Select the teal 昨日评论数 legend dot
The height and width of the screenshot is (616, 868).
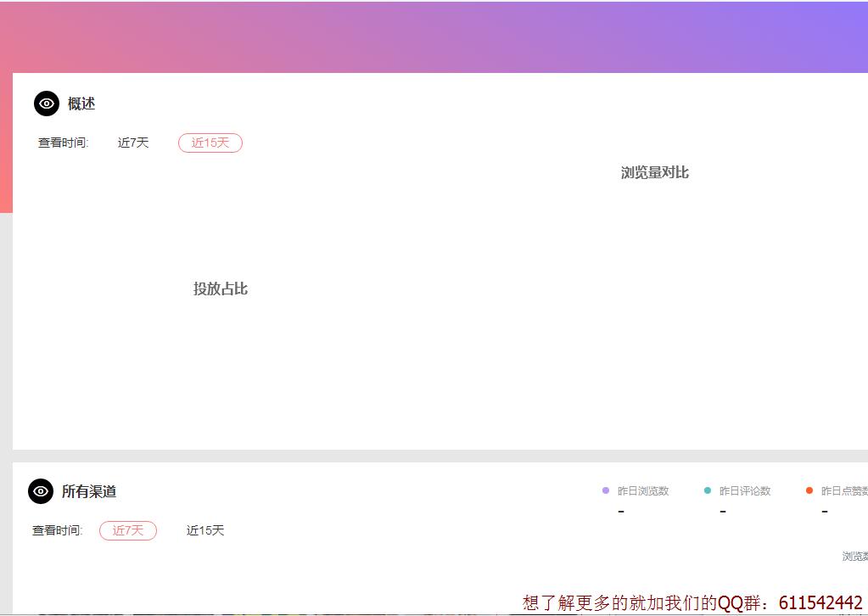(707, 490)
